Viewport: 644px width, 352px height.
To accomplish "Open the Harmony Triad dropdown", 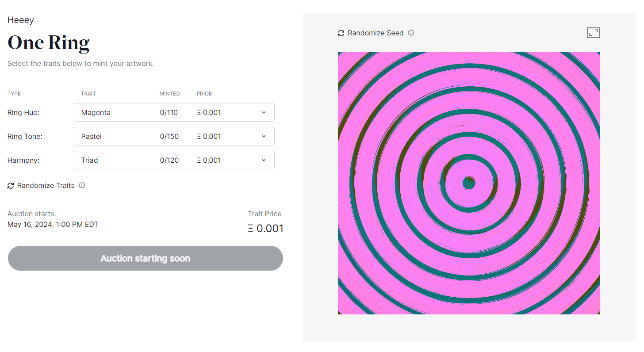I will click(174, 160).
